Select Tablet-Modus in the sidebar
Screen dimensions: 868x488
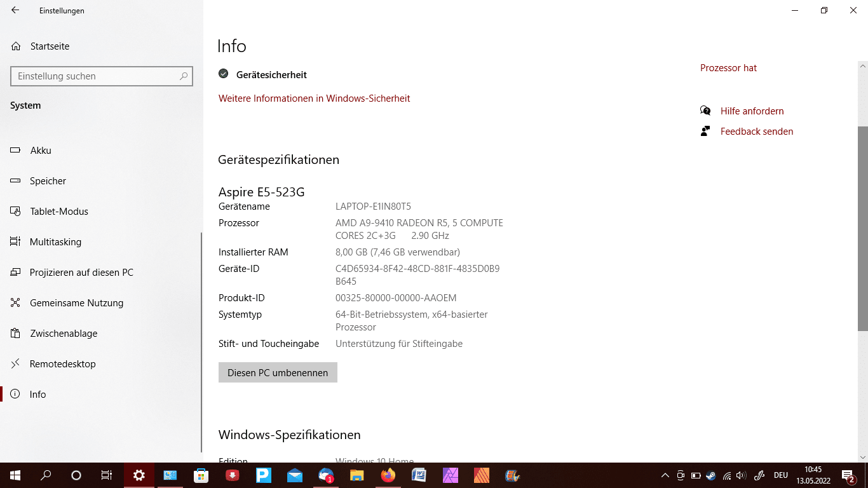coord(58,212)
